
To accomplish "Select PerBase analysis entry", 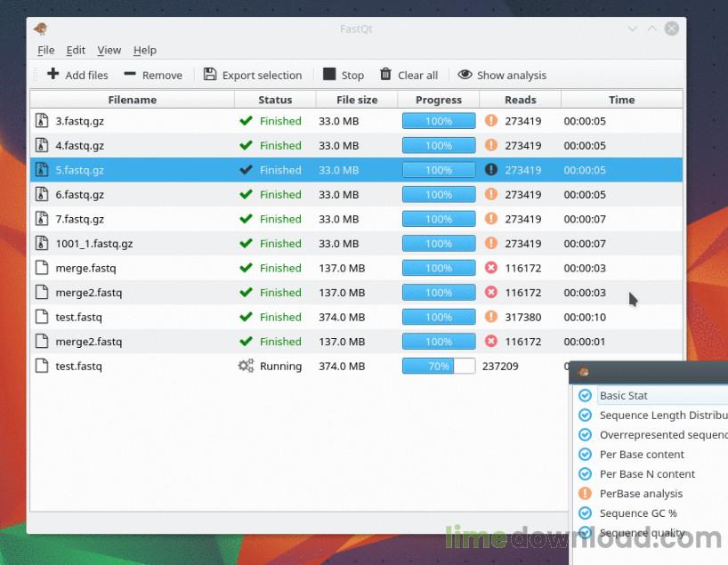I will 641,494.
